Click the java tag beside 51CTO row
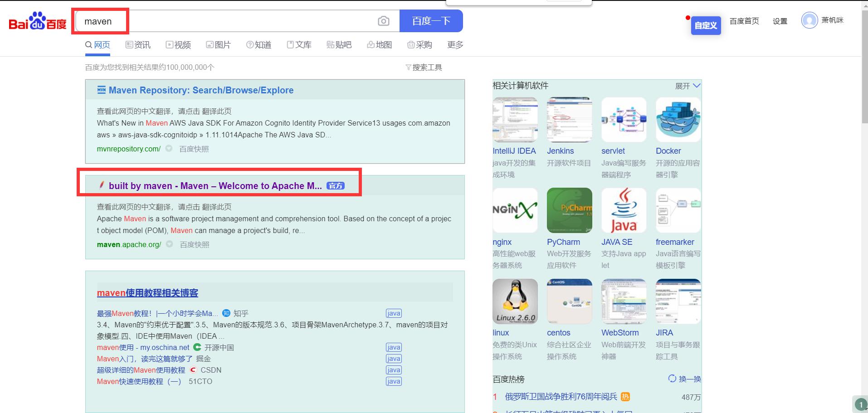This screenshot has width=868, height=413. [394, 381]
